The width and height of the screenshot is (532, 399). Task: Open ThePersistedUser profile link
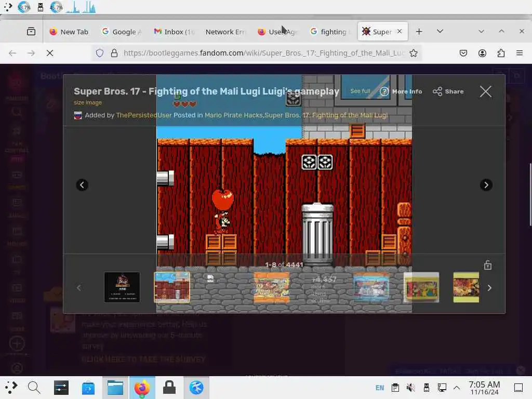pos(144,115)
